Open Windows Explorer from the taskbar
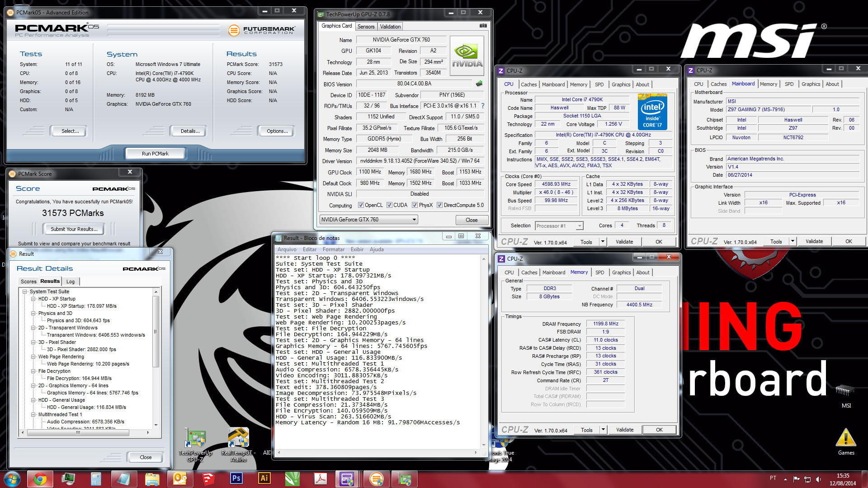Image resolution: width=868 pixels, height=488 pixels. coord(152,479)
